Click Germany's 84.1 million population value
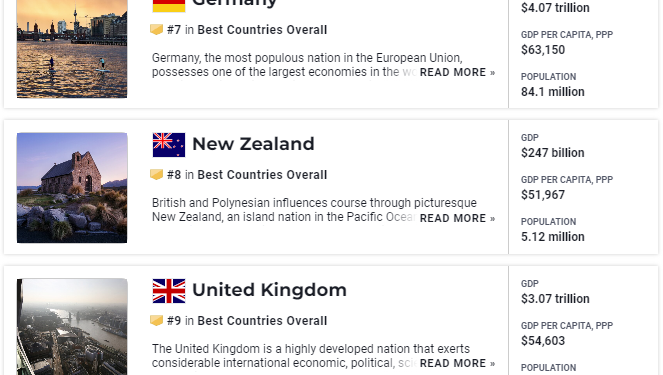The width and height of the screenshot is (663, 375). coord(553,92)
